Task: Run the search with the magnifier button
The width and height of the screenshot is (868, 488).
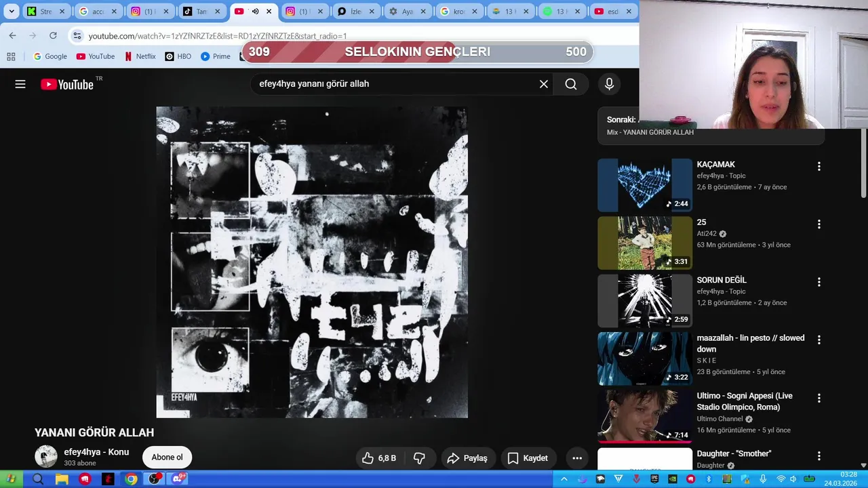Action: coord(571,84)
